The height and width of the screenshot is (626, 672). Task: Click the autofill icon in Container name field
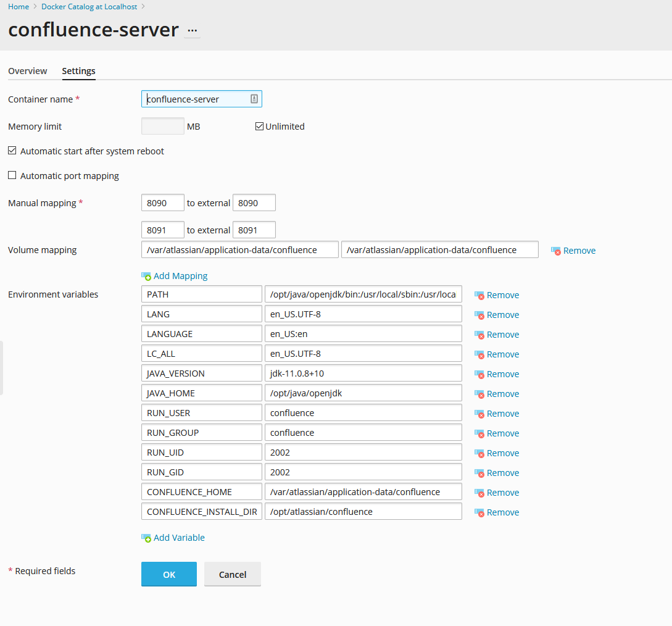[254, 99]
